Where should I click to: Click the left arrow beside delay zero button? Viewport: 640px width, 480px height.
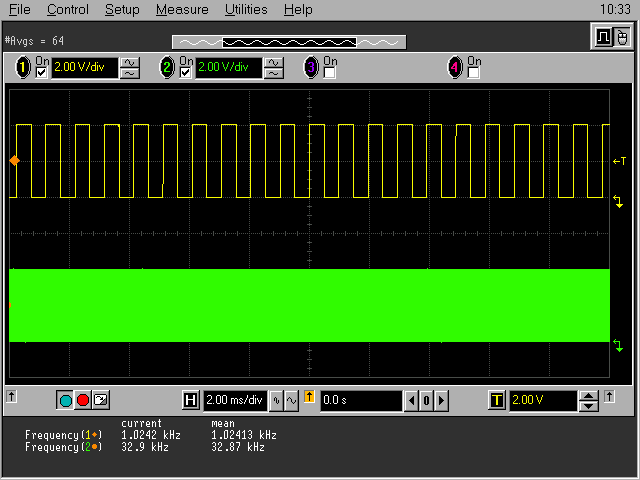point(411,401)
